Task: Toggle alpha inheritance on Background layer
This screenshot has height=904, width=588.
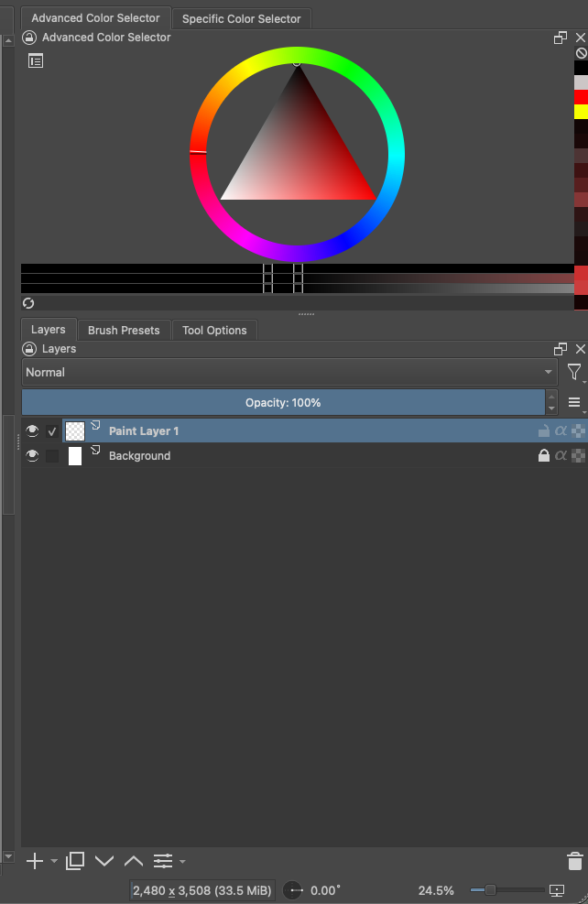Action: click(561, 455)
